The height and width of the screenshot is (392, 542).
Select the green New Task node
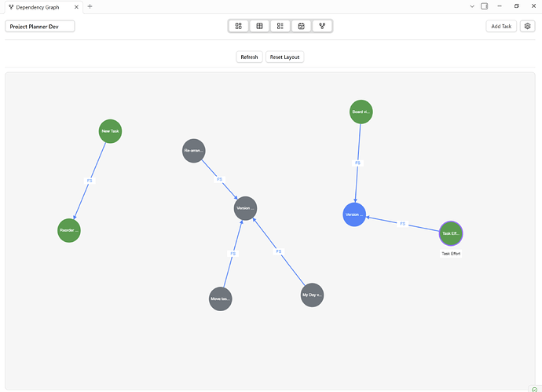[110, 131]
